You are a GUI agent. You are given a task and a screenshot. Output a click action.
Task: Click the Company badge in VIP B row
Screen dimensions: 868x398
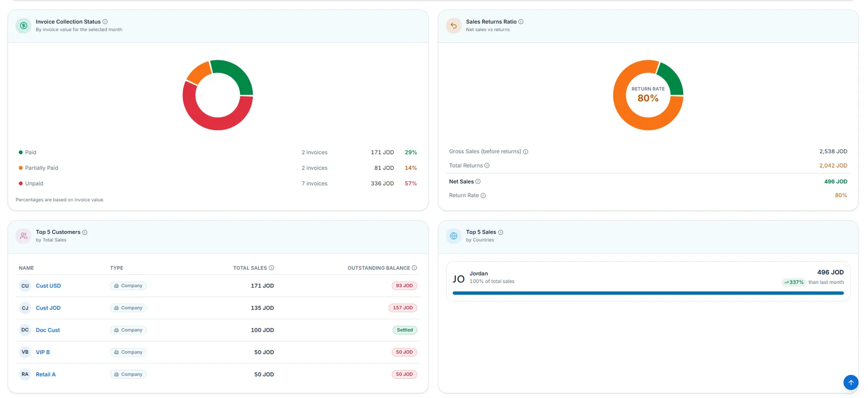click(x=128, y=352)
